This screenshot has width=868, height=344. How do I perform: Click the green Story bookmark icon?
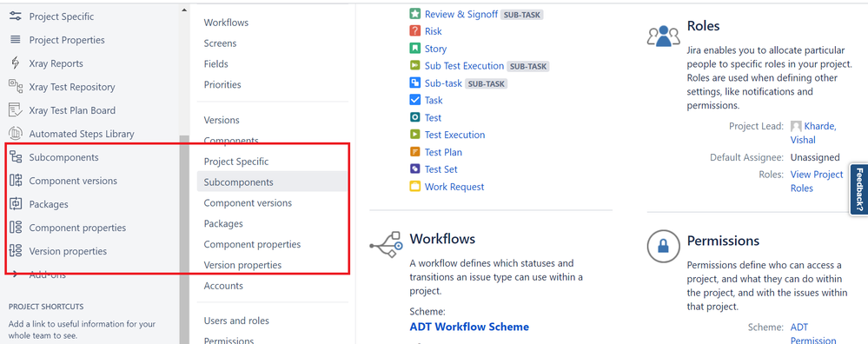pyautogui.click(x=415, y=49)
